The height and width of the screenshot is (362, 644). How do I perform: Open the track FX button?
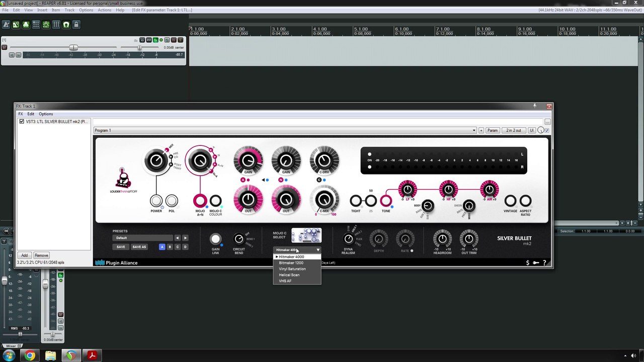coord(155,40)
